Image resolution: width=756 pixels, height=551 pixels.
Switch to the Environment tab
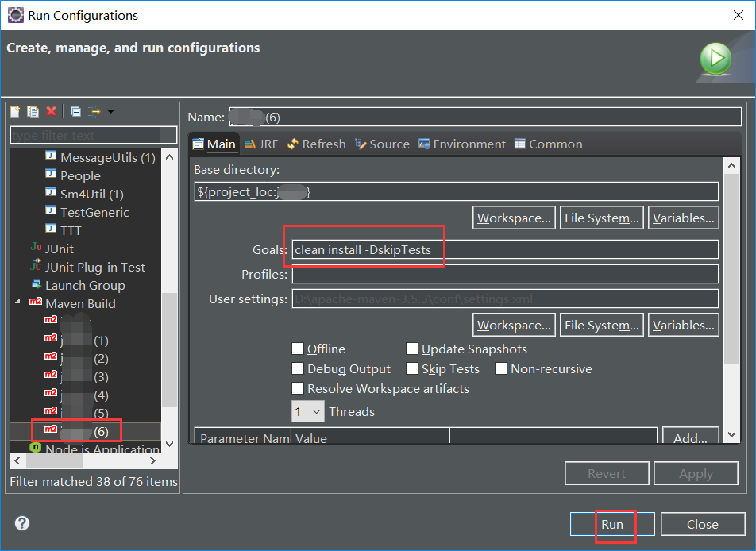pos(462,144)
